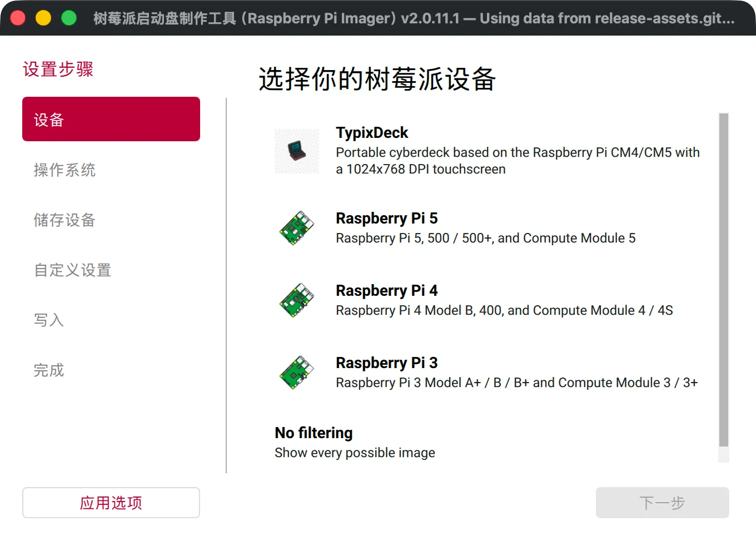Screen dimensions: 756x536
Task: Click the Raspberry Pi 4 board icon
Action: [x=297, y=300]
